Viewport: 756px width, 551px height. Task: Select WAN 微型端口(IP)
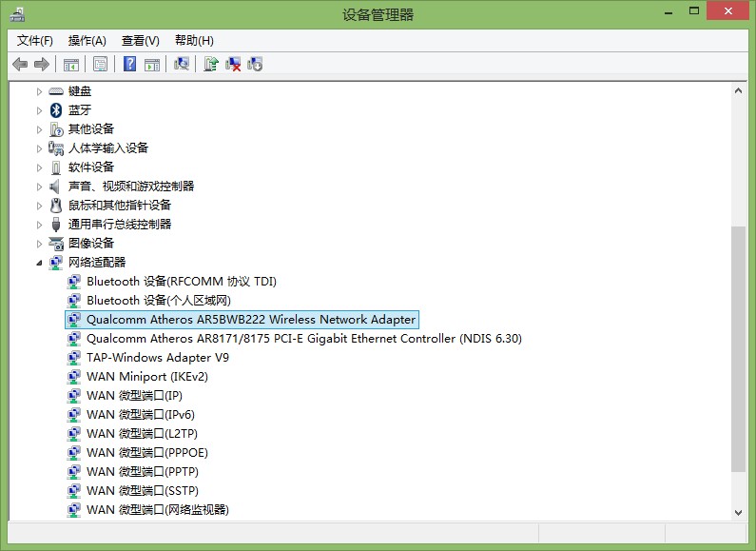(134, 396)
